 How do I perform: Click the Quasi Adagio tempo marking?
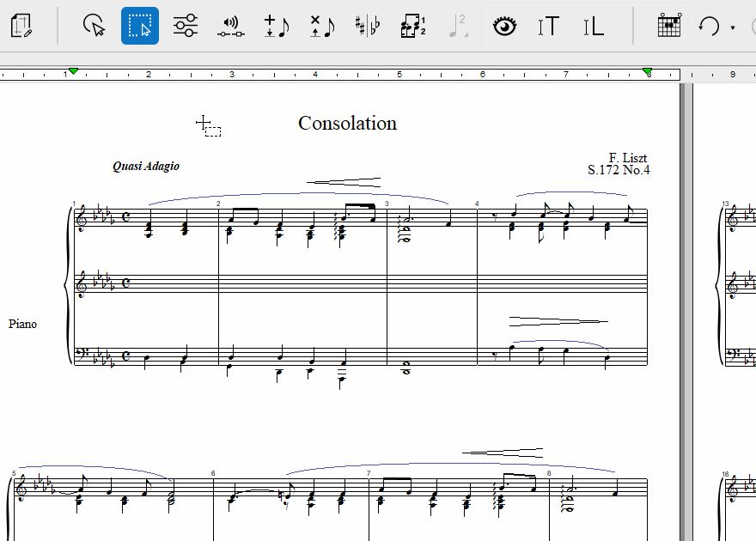(x=146, y=166)
